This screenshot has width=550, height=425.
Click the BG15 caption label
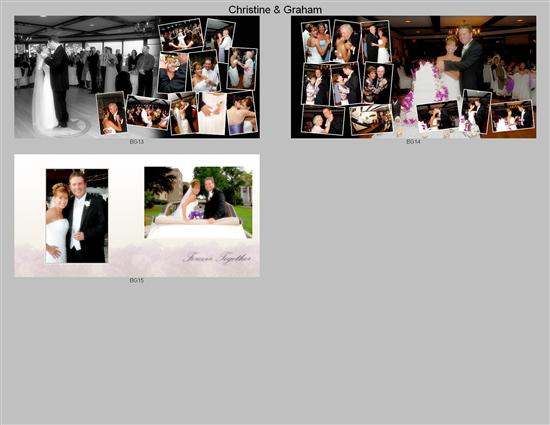[x=137, y=281]
